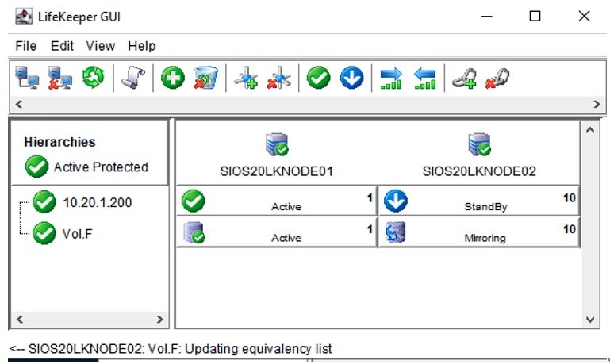Click the toolbar scroll right arrow
Image resolution: width=610 pixels, height=364 pixels.
pyautogui.click(x=597, y=104)
